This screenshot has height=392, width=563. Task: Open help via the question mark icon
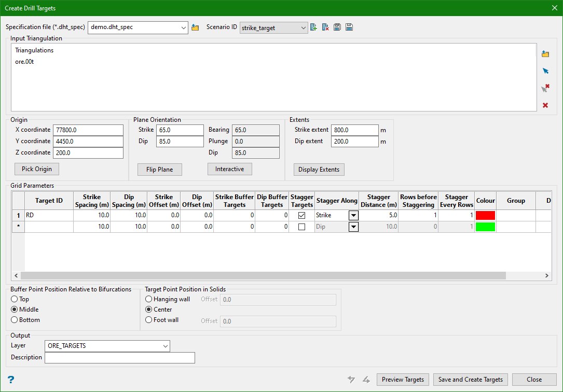point(10,380)
